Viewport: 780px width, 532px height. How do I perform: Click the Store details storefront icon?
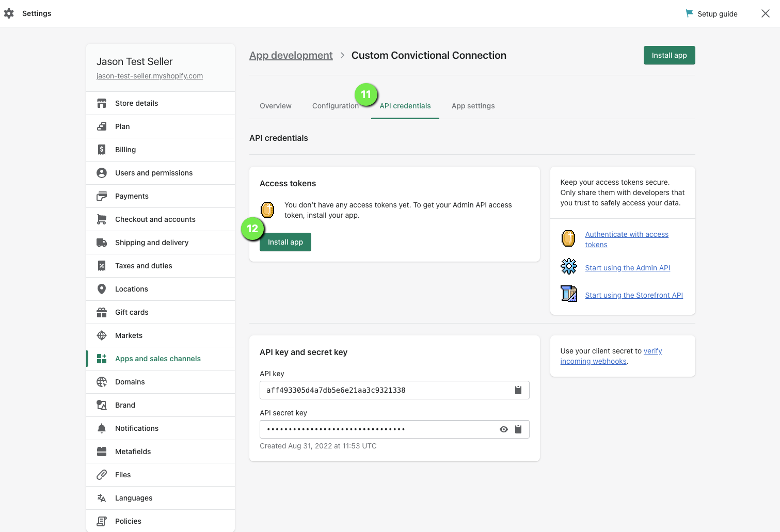tap(102, 103)
